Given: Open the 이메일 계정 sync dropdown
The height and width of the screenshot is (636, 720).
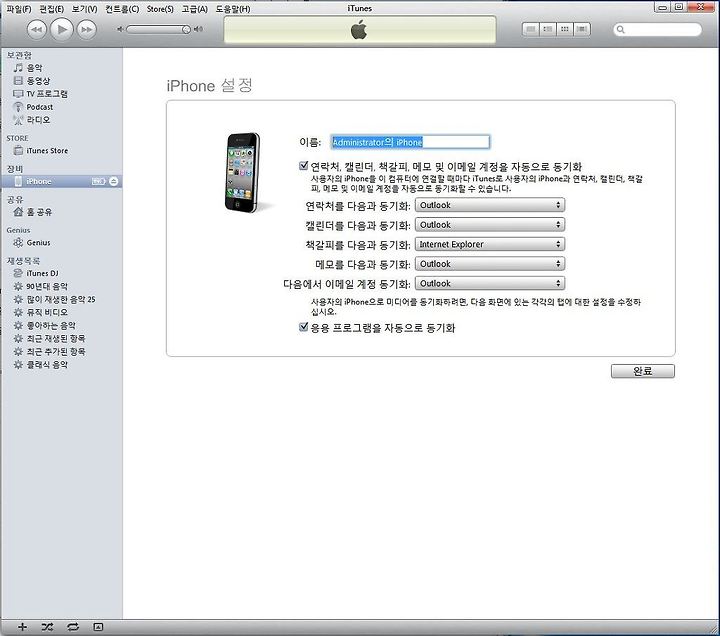Looking at the screenshot, I should (489, 283).
